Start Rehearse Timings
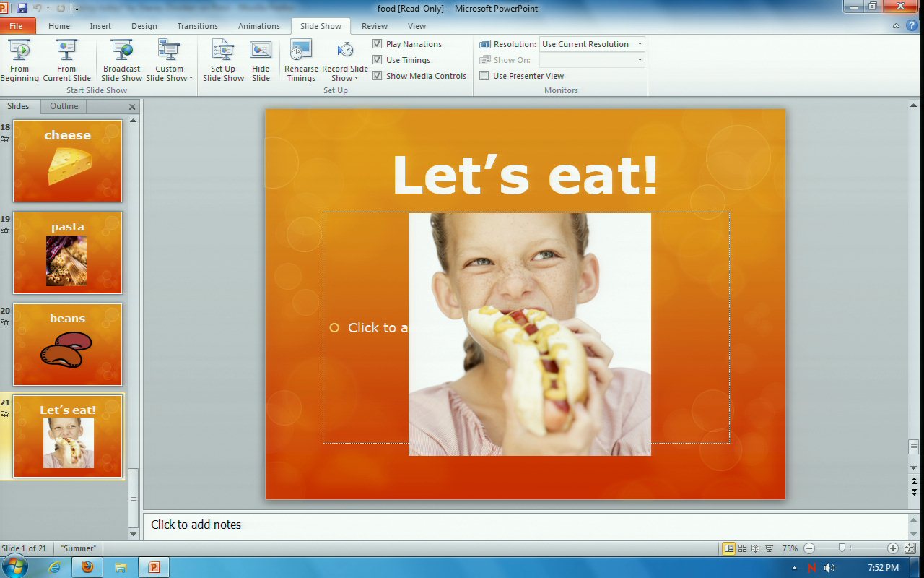The width and height of the screenshot is (924, 578). (x=301, y=61)
